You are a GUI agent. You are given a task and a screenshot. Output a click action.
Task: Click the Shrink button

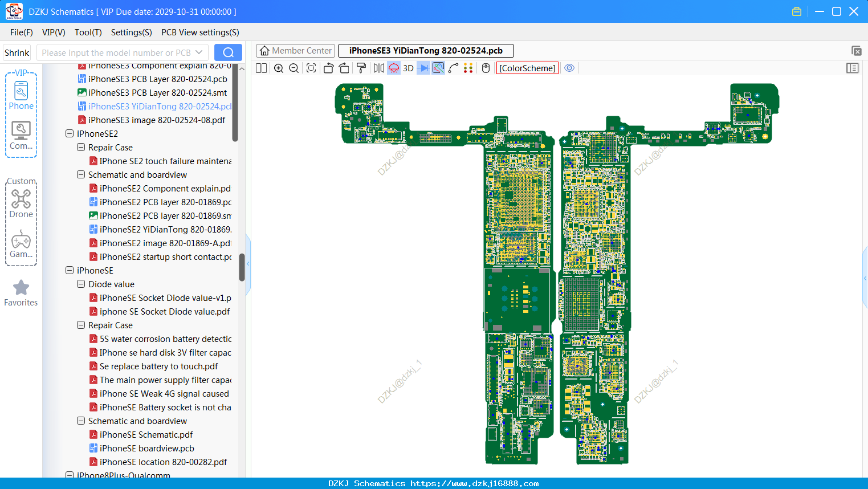pos(17,52)
